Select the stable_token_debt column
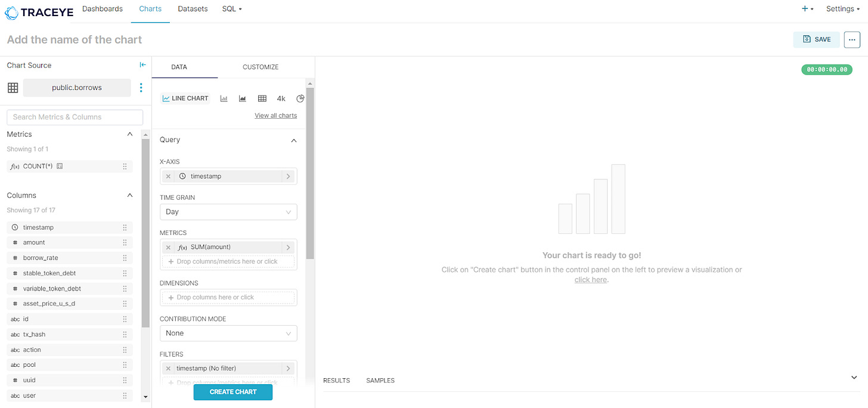Screen dimensions: 868x408 (70, 273)
